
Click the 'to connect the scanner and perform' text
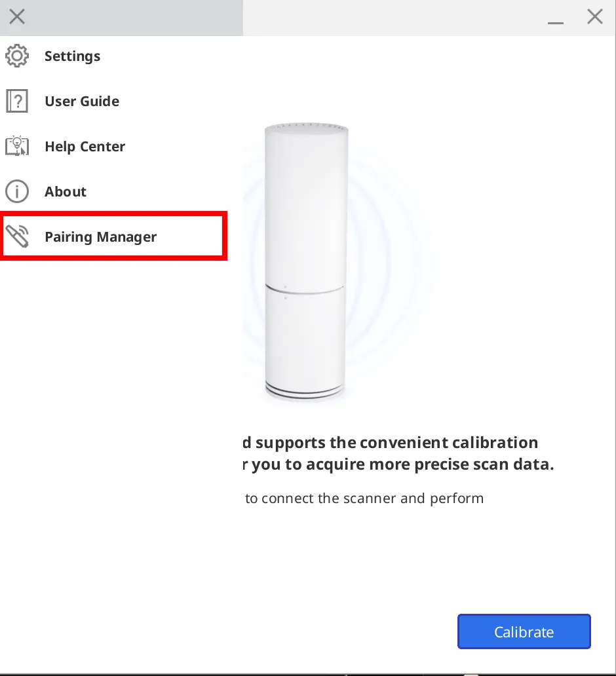click(x=364, y=498)
